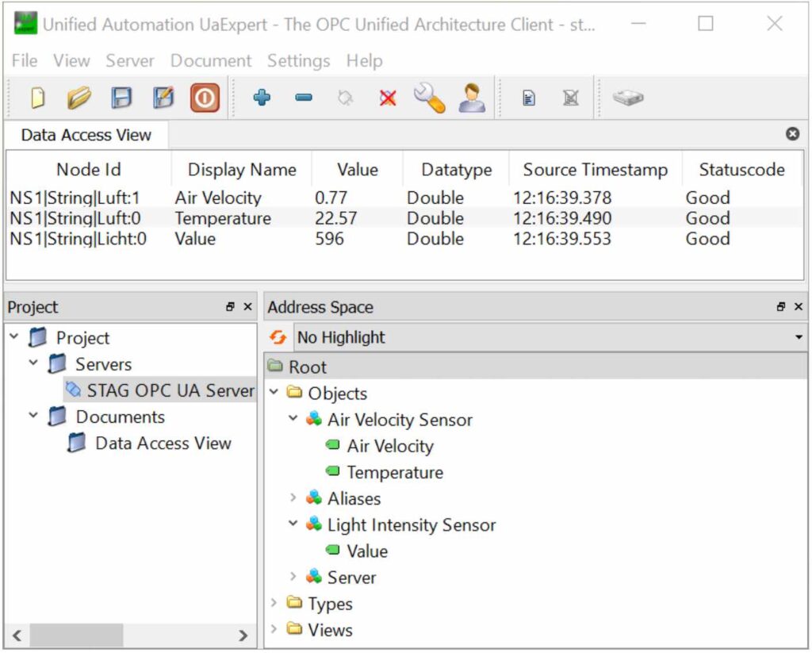Expand the Server node in Address Space
This screenshot has height=653, width=812.
(293, 576)
